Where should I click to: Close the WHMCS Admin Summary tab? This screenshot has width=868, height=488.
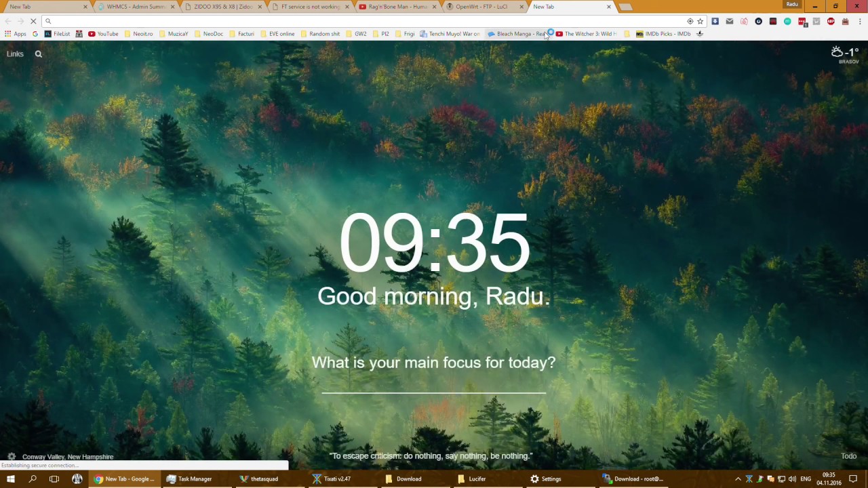coord(172,7)
